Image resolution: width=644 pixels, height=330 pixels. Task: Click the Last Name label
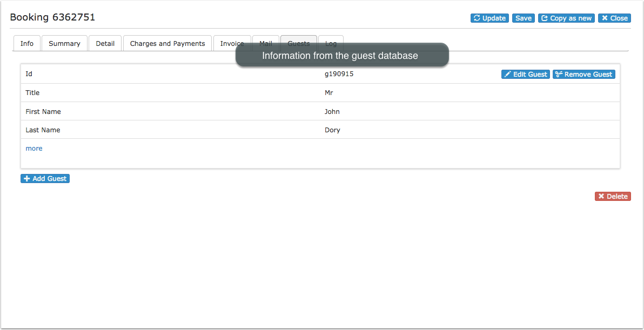(43, 130)
